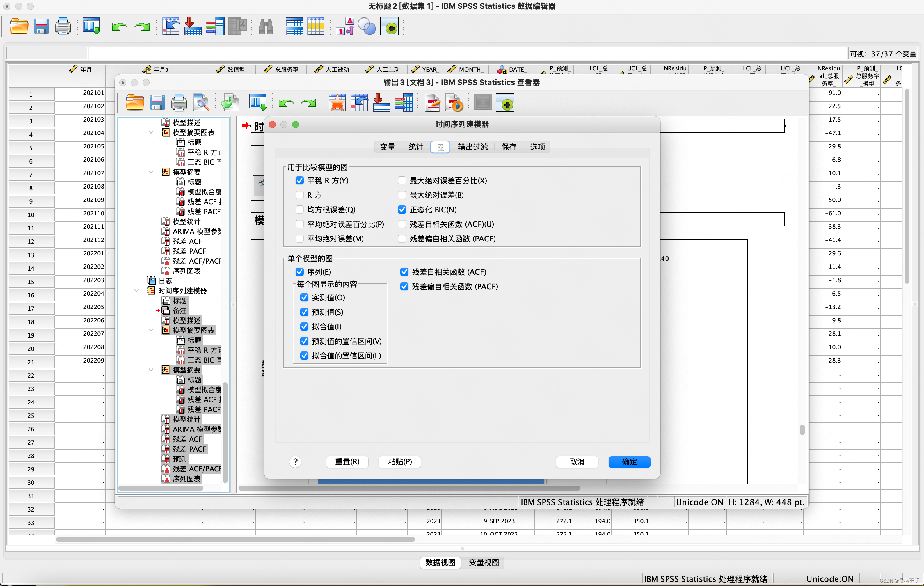Click the Find binoculars icon in the Data Editor toolbar
The height and width of the screenshot is (586, 924).
pyautogui.click(x=266, y=27)
